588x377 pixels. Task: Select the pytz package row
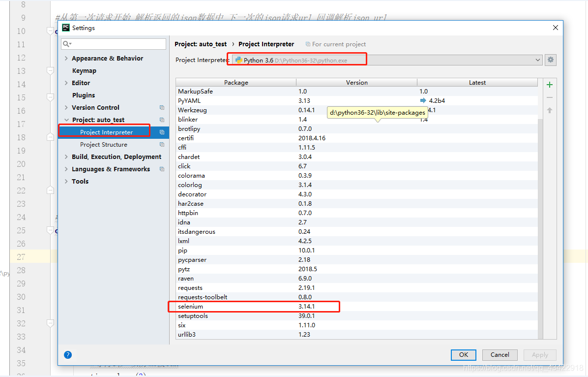(x=356, y=269)
